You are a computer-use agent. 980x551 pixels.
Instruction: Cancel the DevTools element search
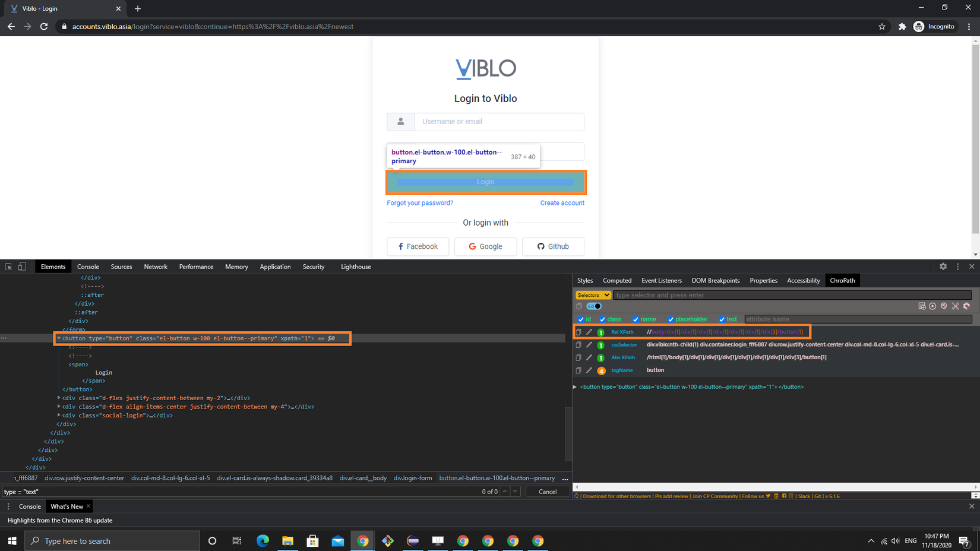[548, 492]
